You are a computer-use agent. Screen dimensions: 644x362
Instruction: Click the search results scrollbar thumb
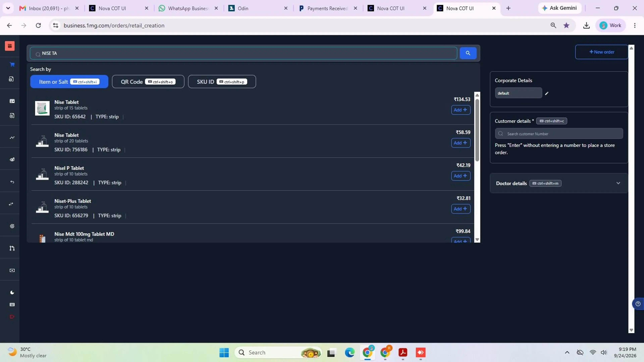click(477, 130)
